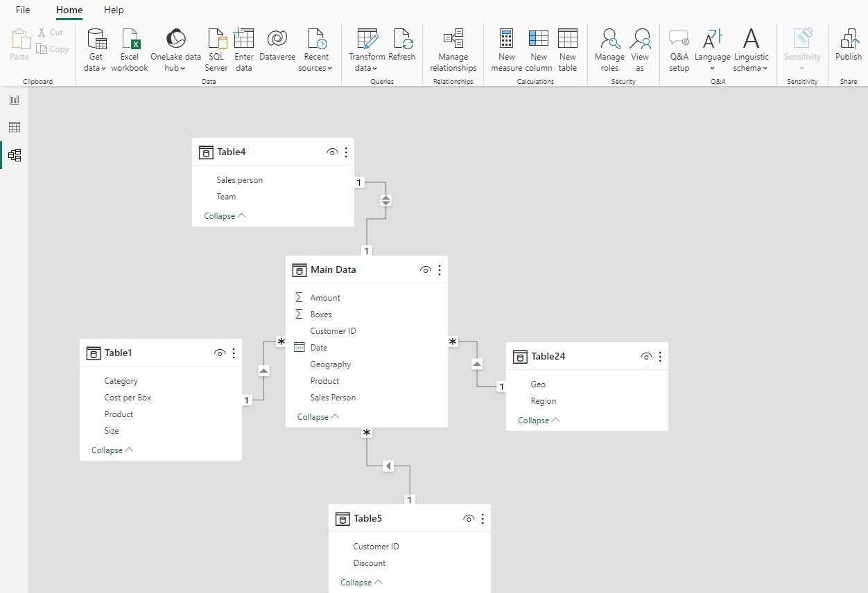The image size is (868, 593).
Task: Open the File menu
Action: click(23, 10)
